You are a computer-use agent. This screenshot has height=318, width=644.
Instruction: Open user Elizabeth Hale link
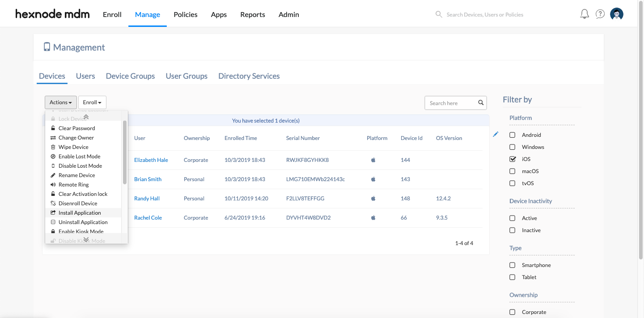pos(151,160)
